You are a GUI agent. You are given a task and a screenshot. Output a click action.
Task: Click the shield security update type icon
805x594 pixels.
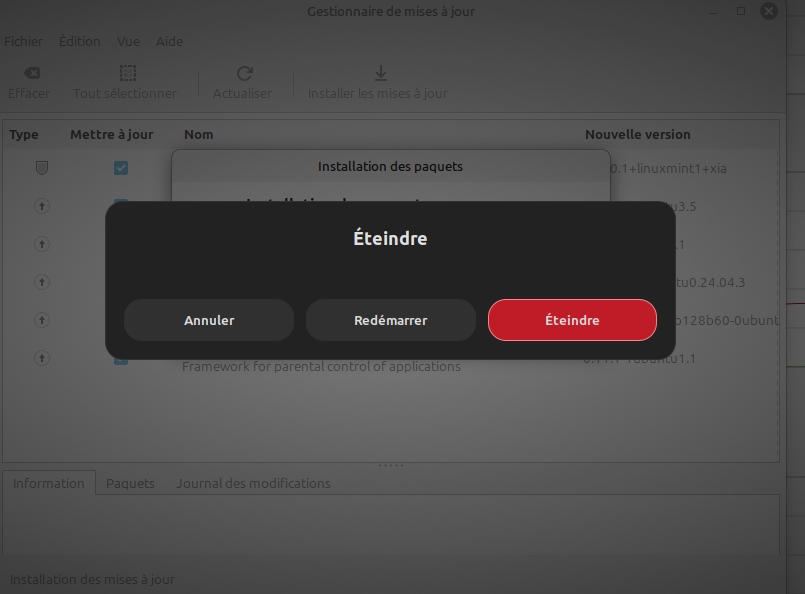tap(42, 168)
